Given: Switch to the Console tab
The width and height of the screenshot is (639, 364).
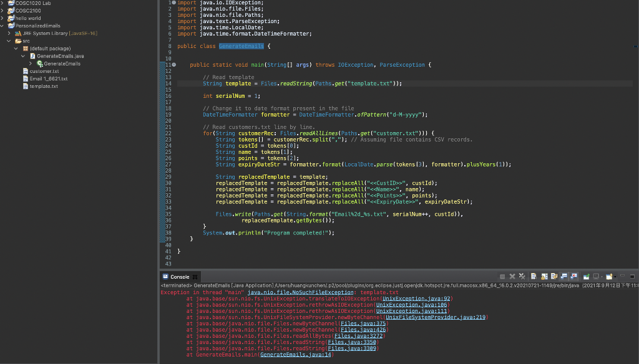Looking at the screenshot, I should tap(180, 277).
